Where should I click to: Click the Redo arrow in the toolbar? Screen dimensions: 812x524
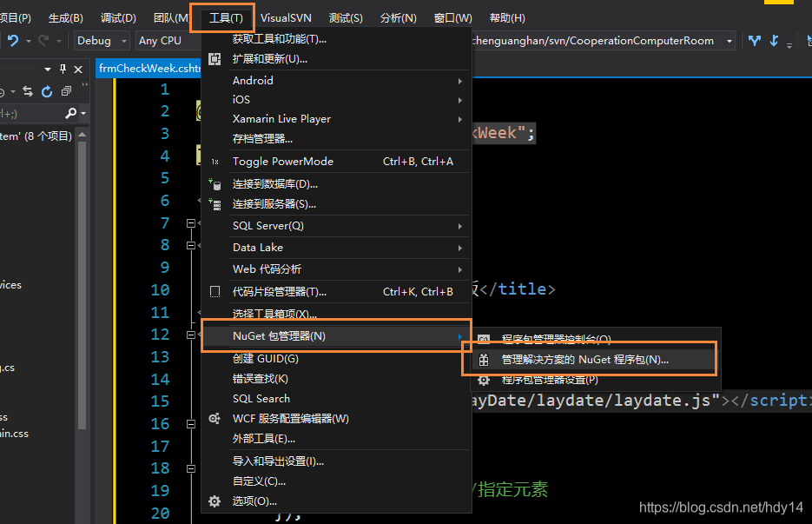click(43, 41)
